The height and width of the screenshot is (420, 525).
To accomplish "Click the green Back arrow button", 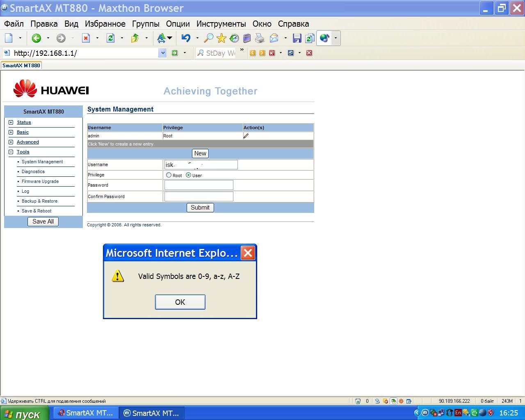I will pyautogui.click(x=37, y=38).
